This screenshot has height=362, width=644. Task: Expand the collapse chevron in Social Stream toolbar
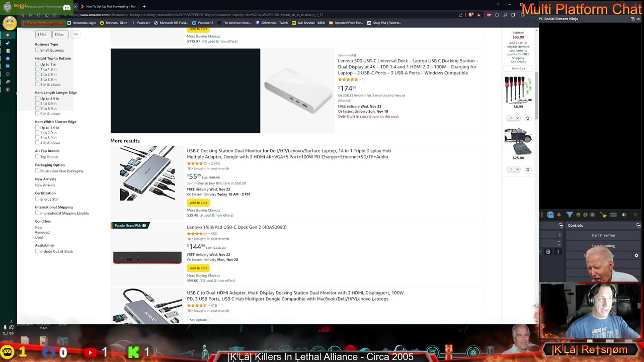click(635, 215)
